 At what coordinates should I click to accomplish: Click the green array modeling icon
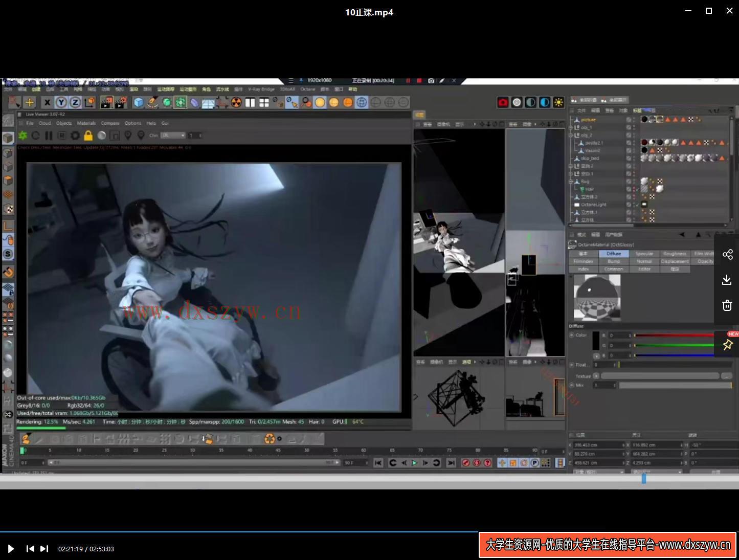(x=180, y=102)
